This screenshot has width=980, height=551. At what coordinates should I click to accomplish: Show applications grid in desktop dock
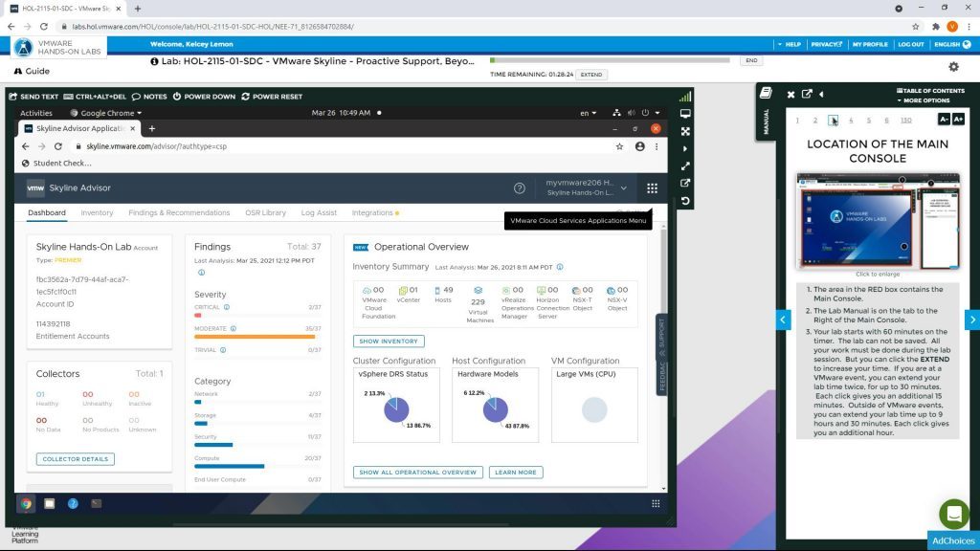[x=656, y=503]
